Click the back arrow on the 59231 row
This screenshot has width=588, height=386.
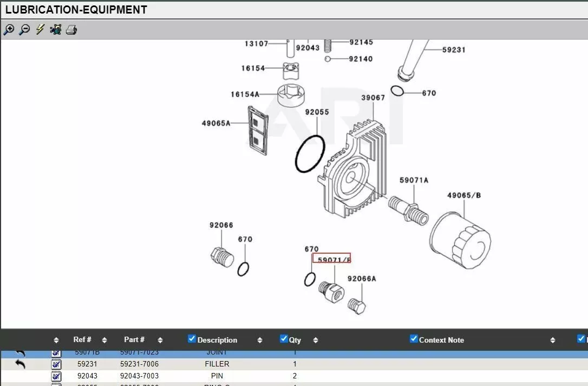click(x=20, y=364)
